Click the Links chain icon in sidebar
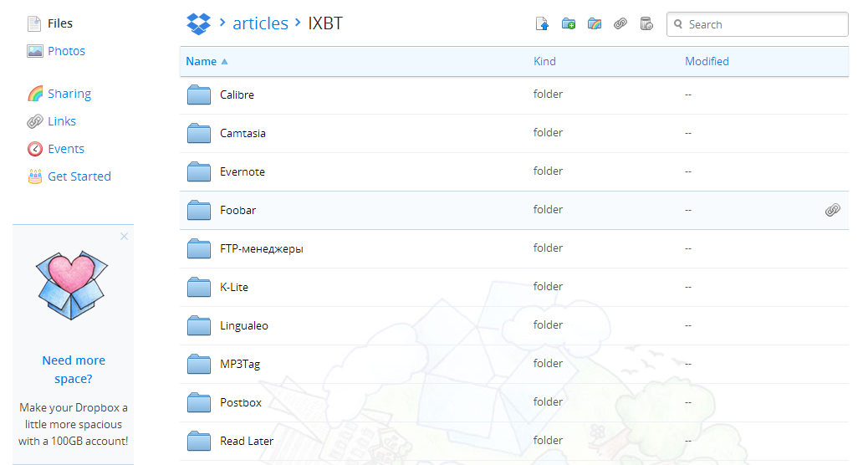868x465 pixels. 35,121
